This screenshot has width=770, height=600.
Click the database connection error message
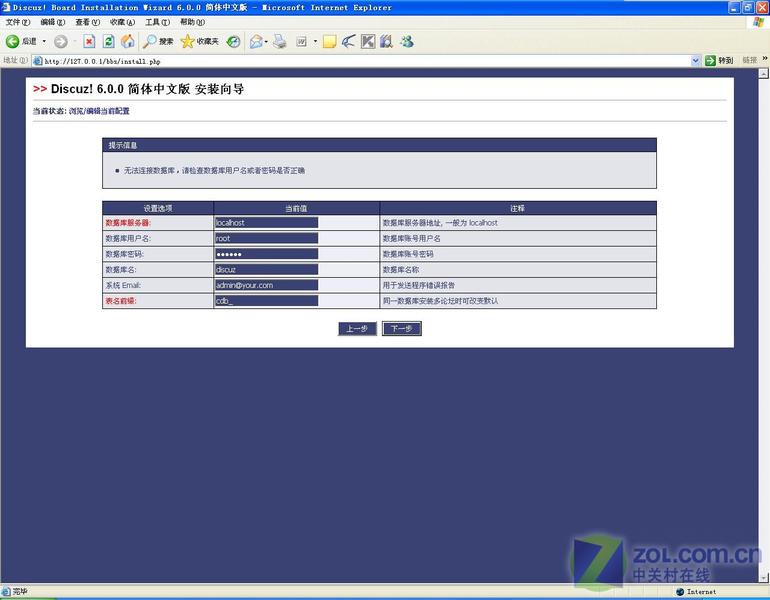(214, 170)
